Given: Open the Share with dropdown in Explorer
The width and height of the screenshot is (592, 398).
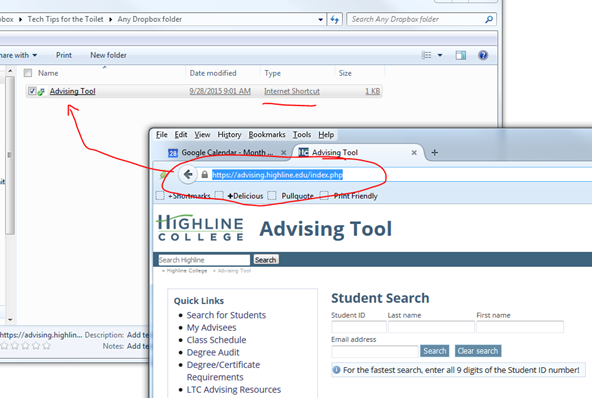Looking at the screenshot, I should pyautogui.click(x=18, y=55).
